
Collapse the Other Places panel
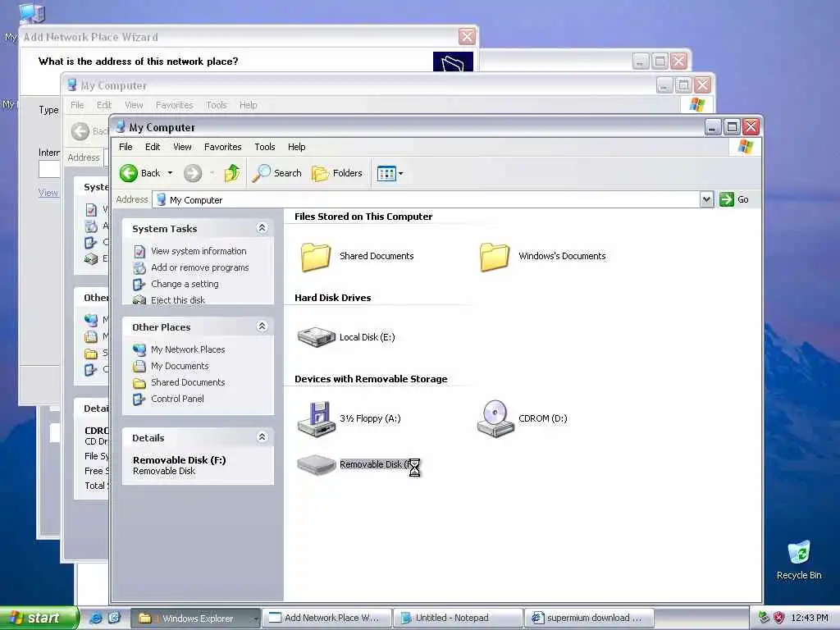click(262, 326)
